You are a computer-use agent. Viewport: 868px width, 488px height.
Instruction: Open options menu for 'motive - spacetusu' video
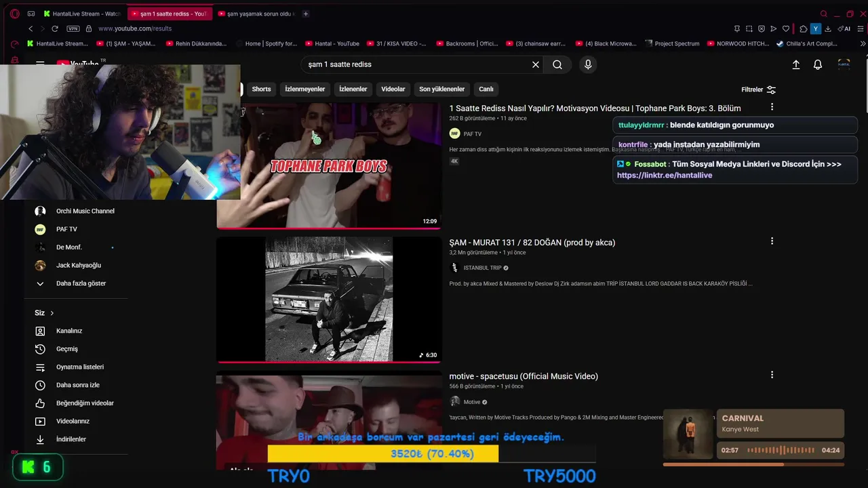click(772, 375)
